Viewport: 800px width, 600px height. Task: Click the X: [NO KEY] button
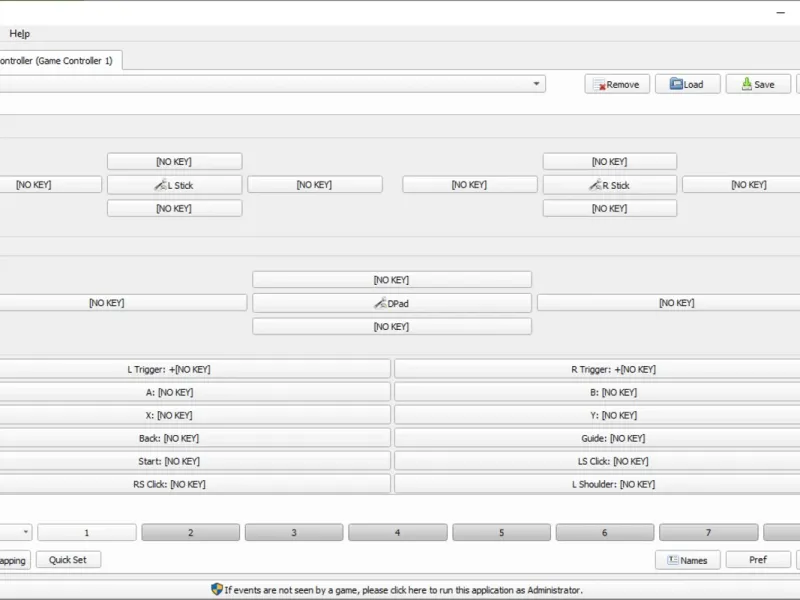pos(195,415)
